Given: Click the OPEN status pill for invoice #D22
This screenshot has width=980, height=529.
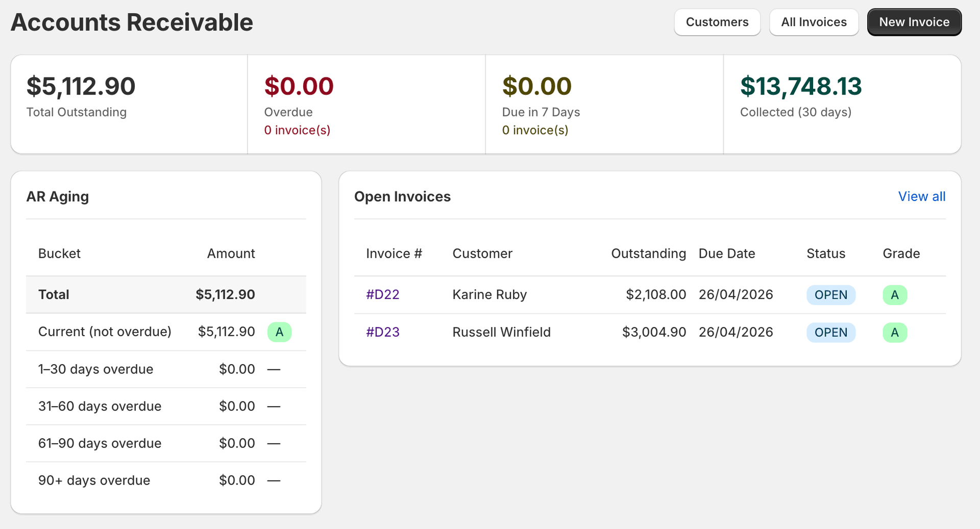Looking at the screenshot, I should pos(830,294).
